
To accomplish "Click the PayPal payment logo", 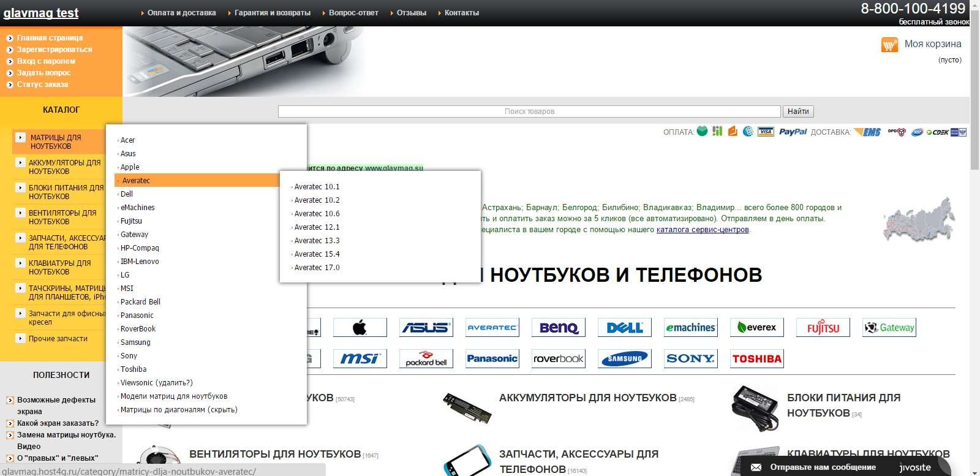I will [x=793, y=132].
